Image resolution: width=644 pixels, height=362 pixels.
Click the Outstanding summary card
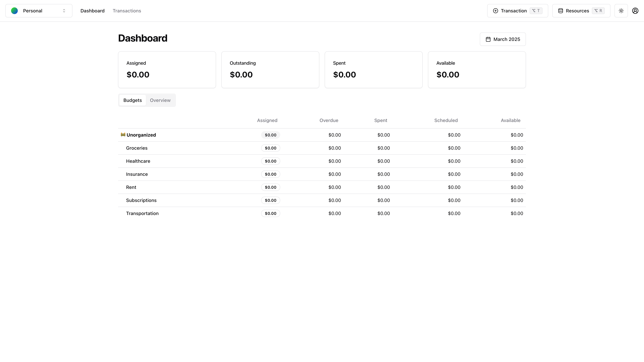tap(270, 70)
